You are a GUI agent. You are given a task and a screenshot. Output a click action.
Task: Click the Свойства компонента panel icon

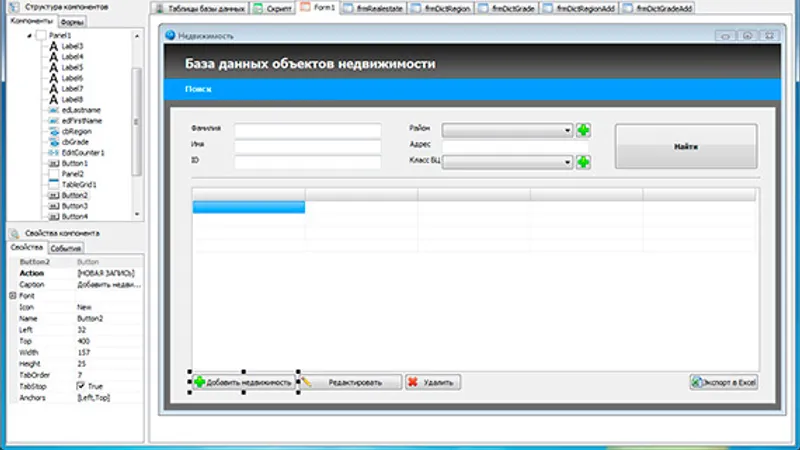coord(15,233)
